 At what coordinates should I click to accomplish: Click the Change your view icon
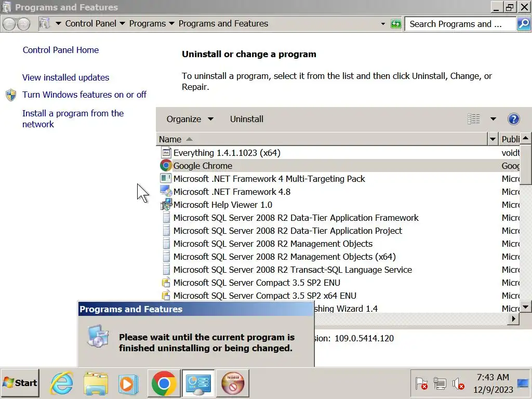[x=474, y=119]
